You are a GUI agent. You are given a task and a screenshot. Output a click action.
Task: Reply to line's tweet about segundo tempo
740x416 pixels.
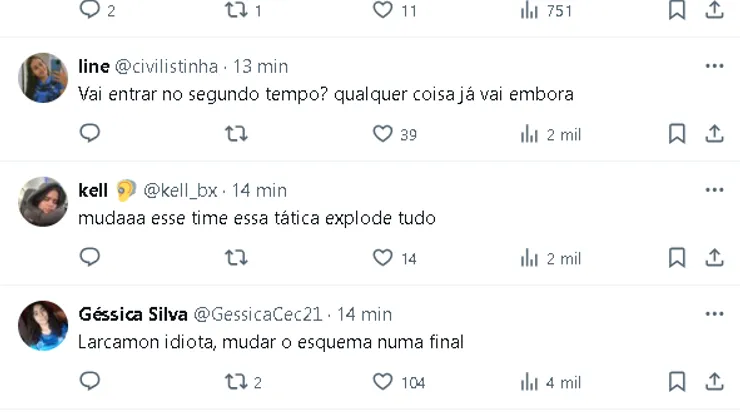click(90, 133)
